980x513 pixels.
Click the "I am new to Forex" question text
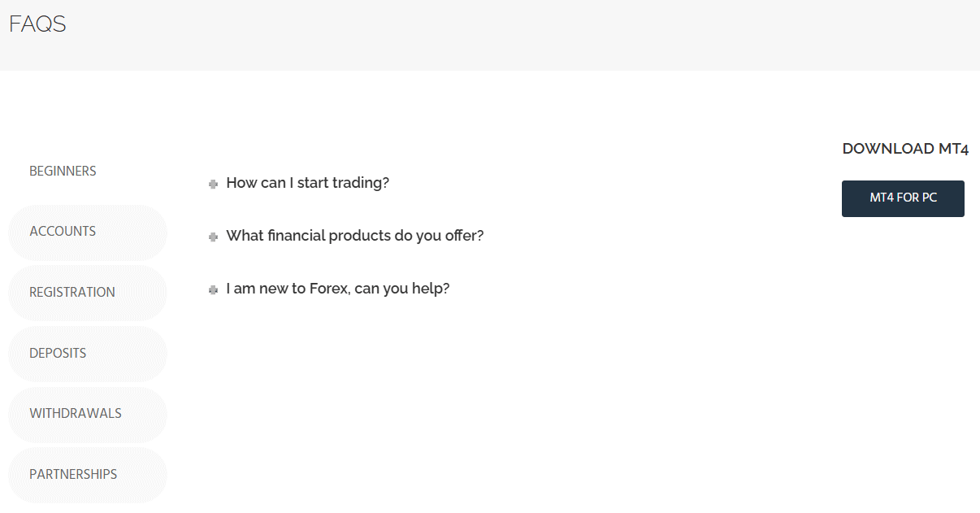click(x=338, y=289)
